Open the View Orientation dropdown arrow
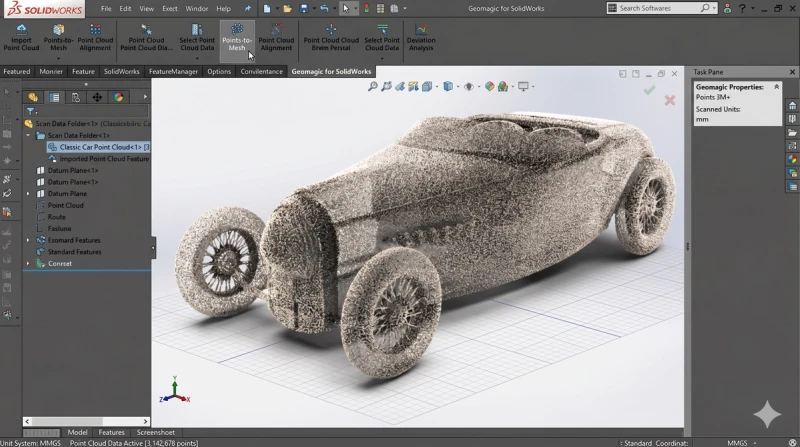Viewport: 800px width, 447px height. tap(437, 87)
